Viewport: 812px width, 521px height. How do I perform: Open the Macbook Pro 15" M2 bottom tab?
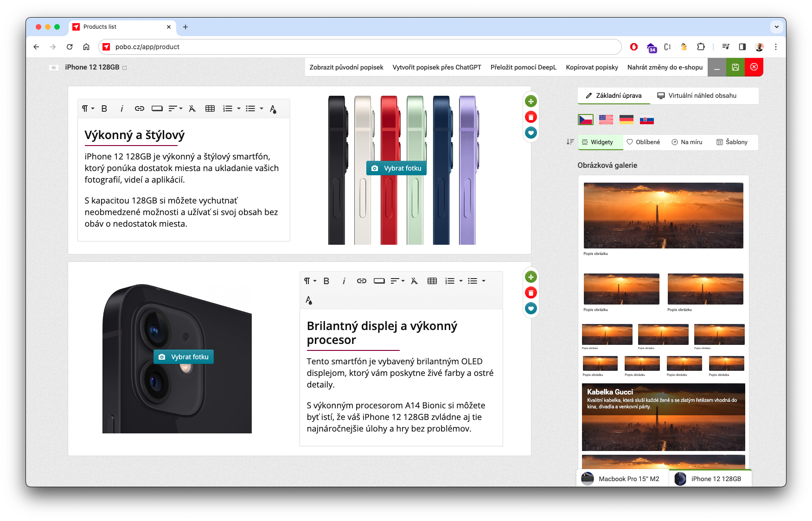[622, 479]
